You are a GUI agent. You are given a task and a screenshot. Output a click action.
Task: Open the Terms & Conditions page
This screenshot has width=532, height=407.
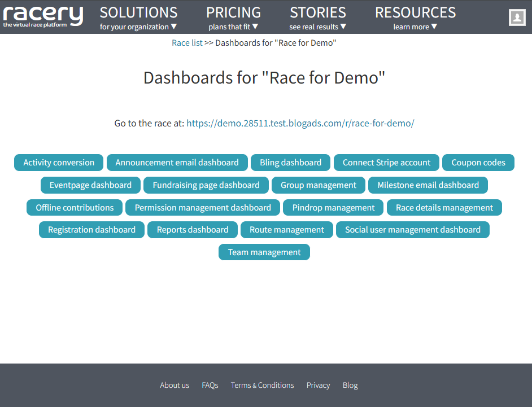click(x=262, y=385)
